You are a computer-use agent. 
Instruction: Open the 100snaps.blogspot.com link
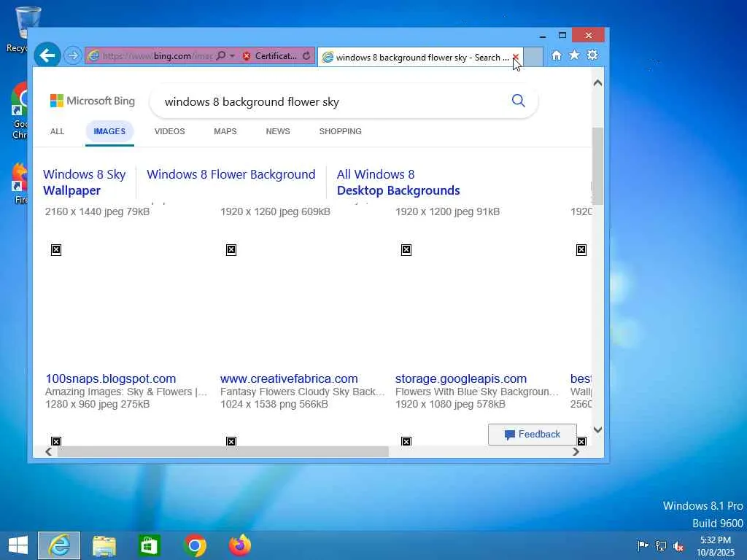point(111,378)
